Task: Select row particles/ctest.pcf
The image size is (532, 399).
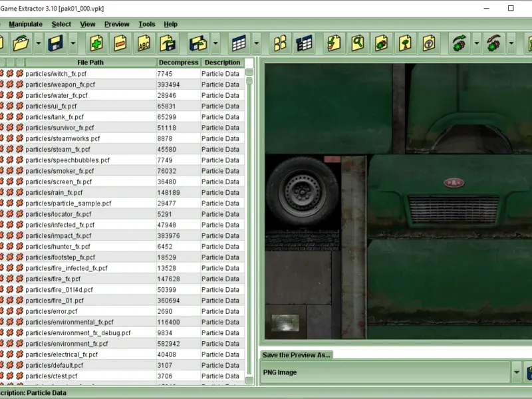Action: [x=122, y=376]
